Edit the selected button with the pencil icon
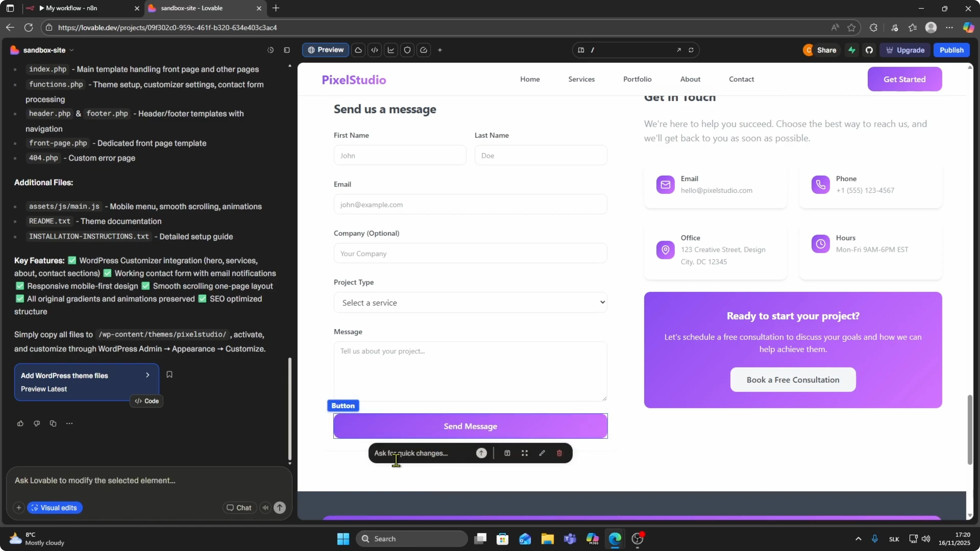 click(x=542, y=453)
